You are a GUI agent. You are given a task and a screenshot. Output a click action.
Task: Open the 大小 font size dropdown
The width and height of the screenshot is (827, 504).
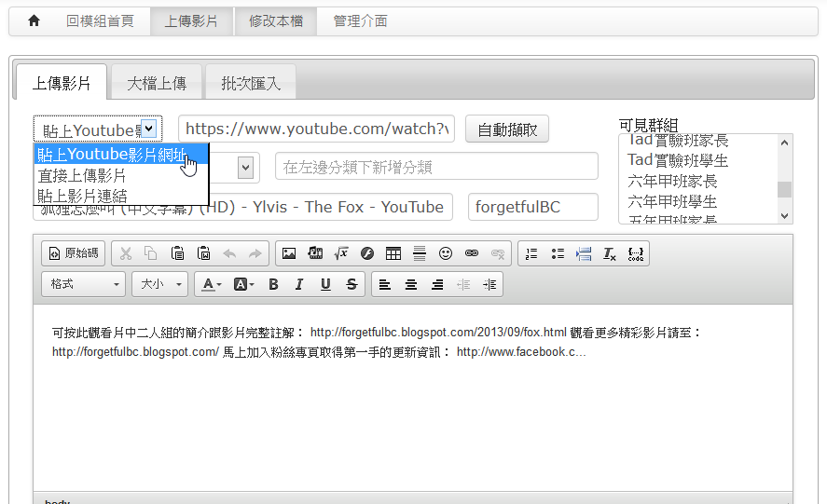159,285
